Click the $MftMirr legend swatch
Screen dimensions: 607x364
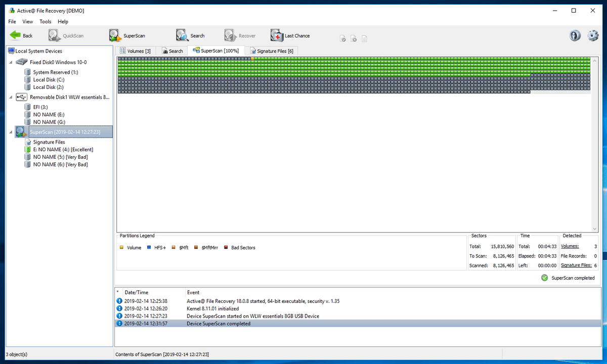click(x=196, y=248)
